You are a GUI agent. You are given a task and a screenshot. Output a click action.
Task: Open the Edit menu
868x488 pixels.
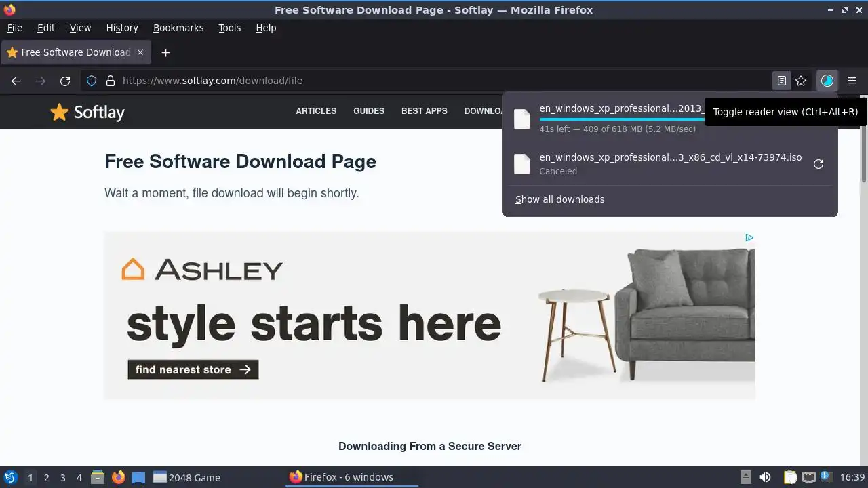click(x=46, y=28)
